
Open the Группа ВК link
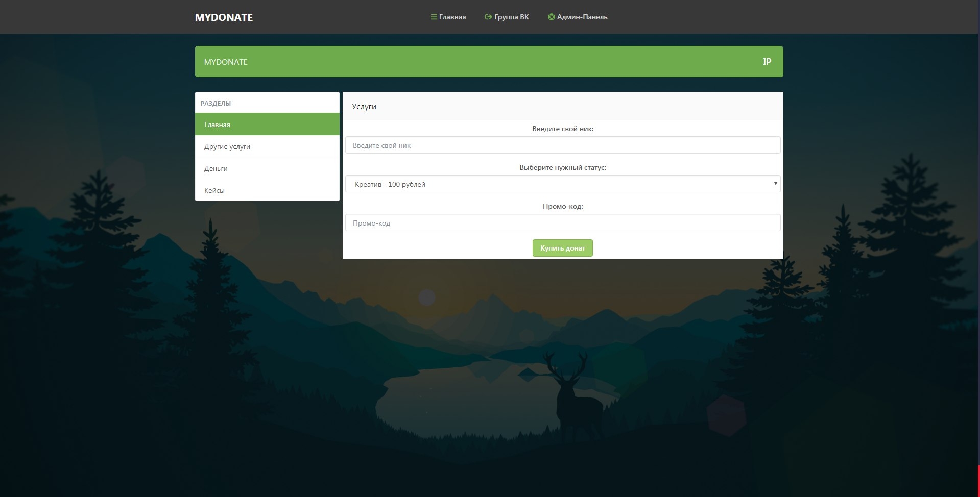tap(507, 17)
